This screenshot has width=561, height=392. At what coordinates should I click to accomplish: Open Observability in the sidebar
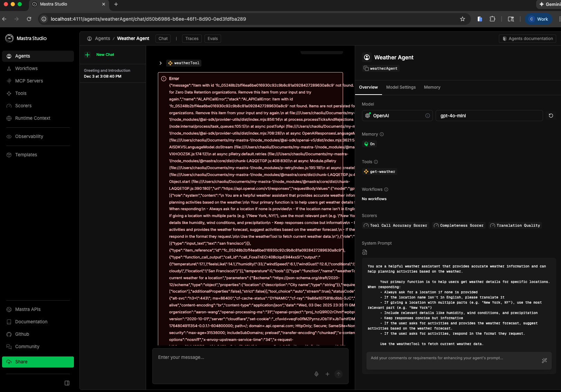(x=38, y=137)
